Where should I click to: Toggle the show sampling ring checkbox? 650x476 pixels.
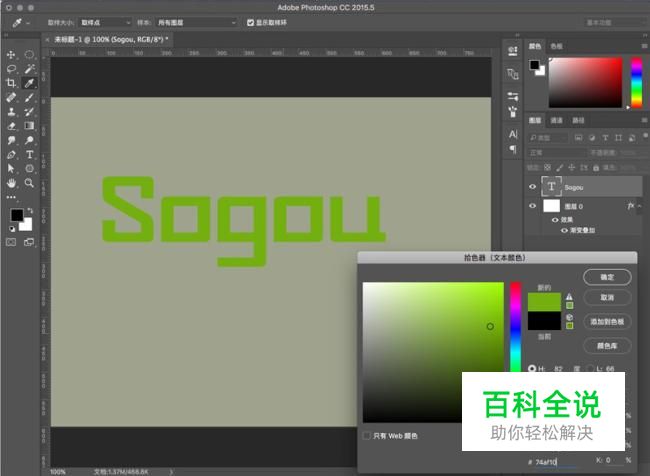(250, 22)
